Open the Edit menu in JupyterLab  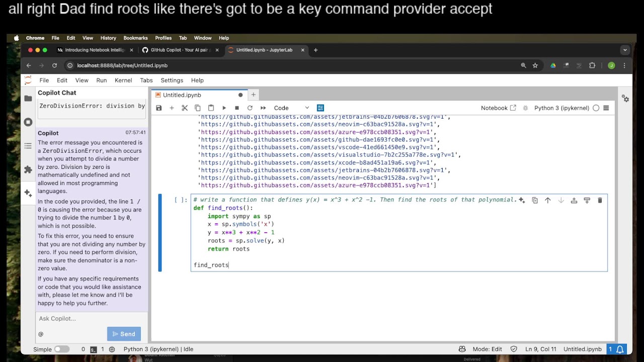click(x=62, y=80)
